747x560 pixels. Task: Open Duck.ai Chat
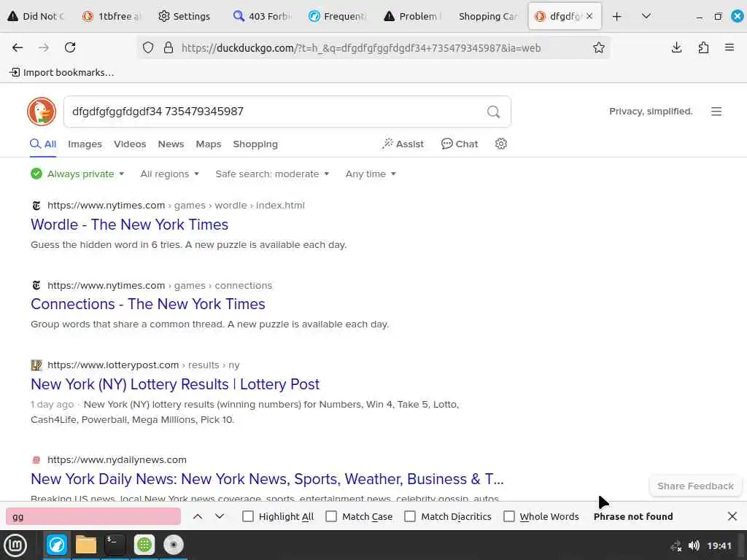click(460, 144)
